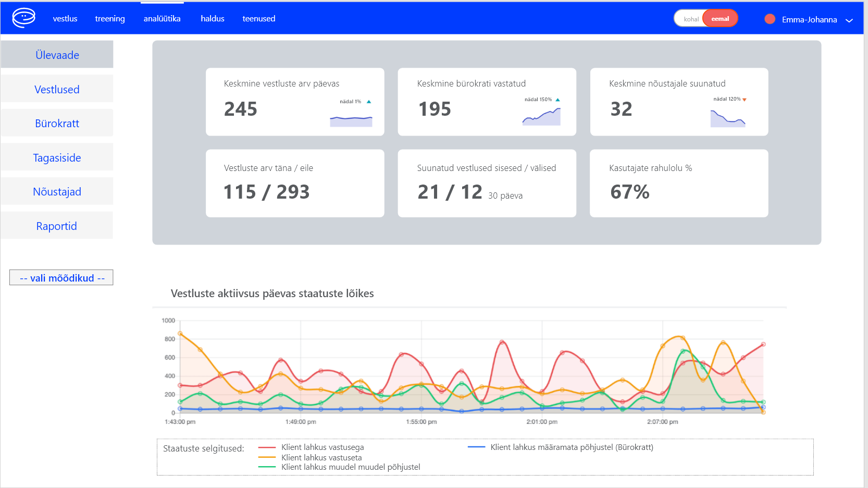Toggle 'Klient lahkus muudel muudel põhjustel' legend
868x488 pixels.
[340, 467]
